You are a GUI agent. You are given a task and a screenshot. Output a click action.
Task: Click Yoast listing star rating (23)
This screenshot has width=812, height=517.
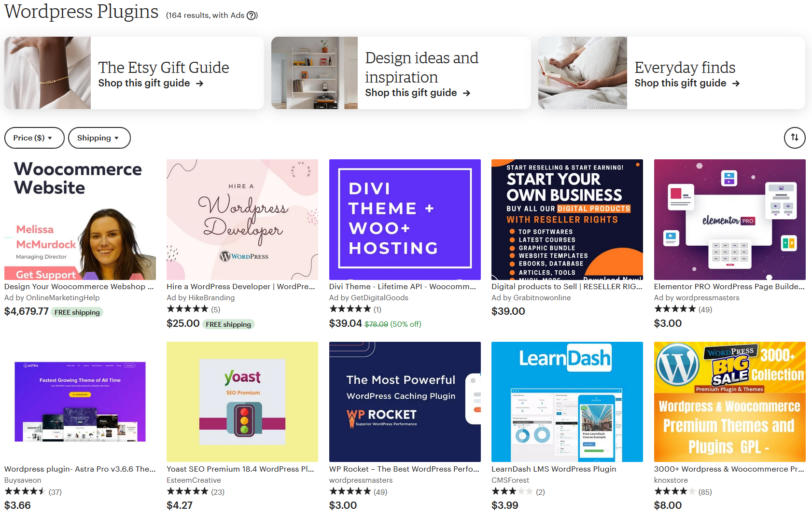coord(196,491)
